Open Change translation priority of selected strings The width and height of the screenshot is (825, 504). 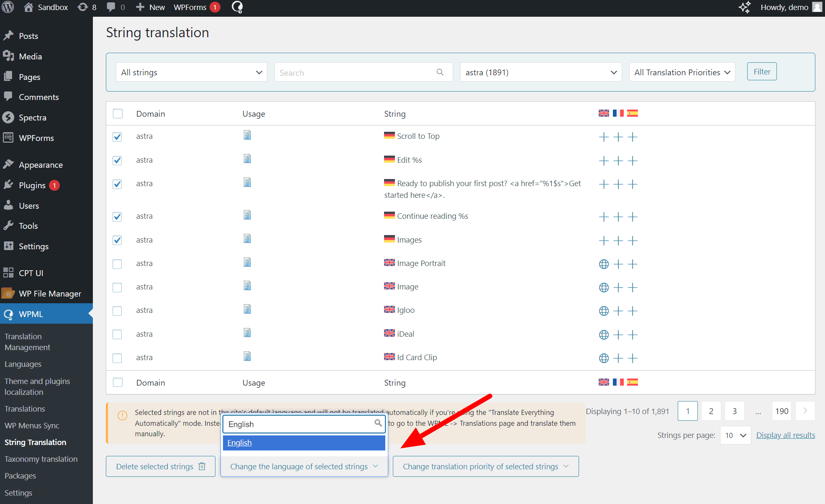[485, 466]
